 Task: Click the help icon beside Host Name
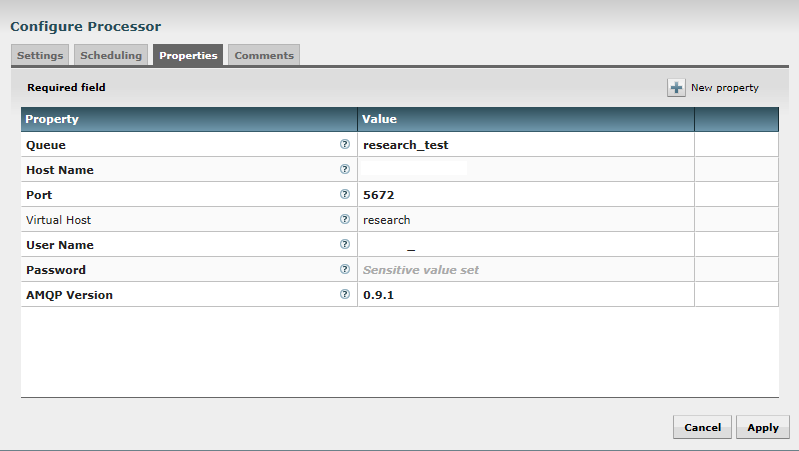[345, 170]
